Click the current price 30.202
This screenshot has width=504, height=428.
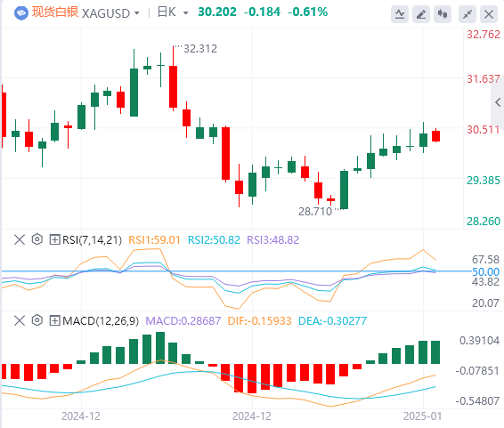pyautogui.click(x=217, y=12)
